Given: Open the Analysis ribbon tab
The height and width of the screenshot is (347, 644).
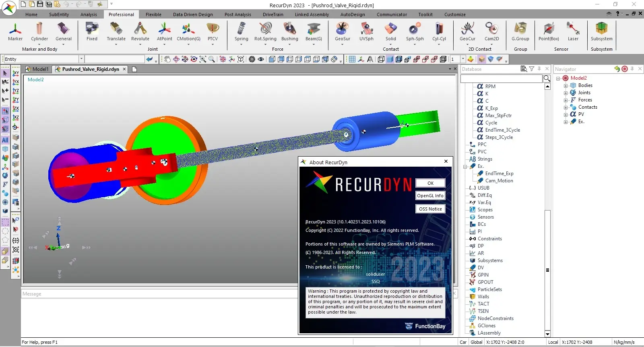Looking at the screenshot, I should pos(89,14).
